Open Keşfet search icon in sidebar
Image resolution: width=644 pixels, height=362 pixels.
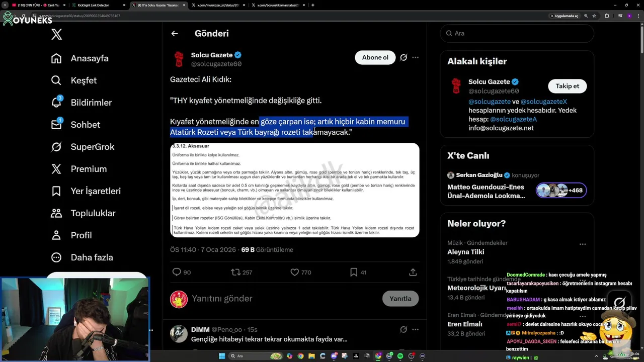pyautogui.click(x=56, y=80)
